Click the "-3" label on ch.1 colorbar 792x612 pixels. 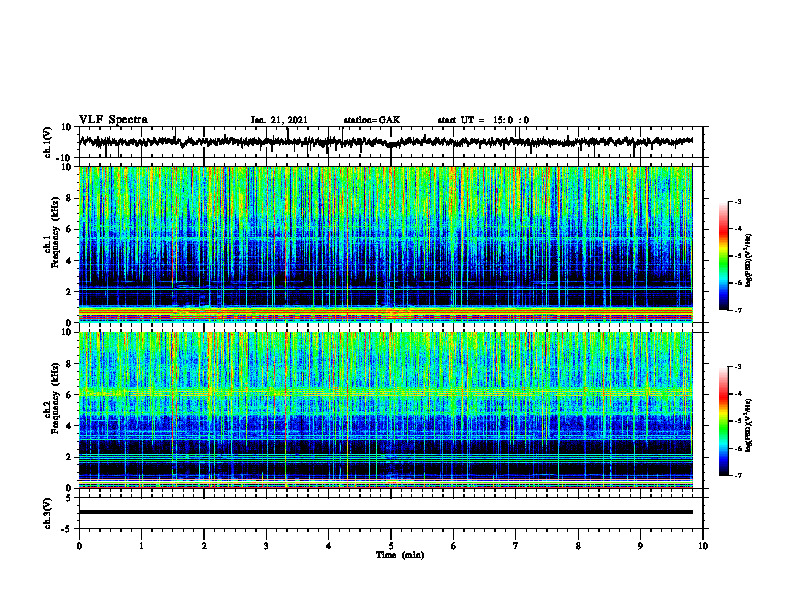[x=737, y=201]
